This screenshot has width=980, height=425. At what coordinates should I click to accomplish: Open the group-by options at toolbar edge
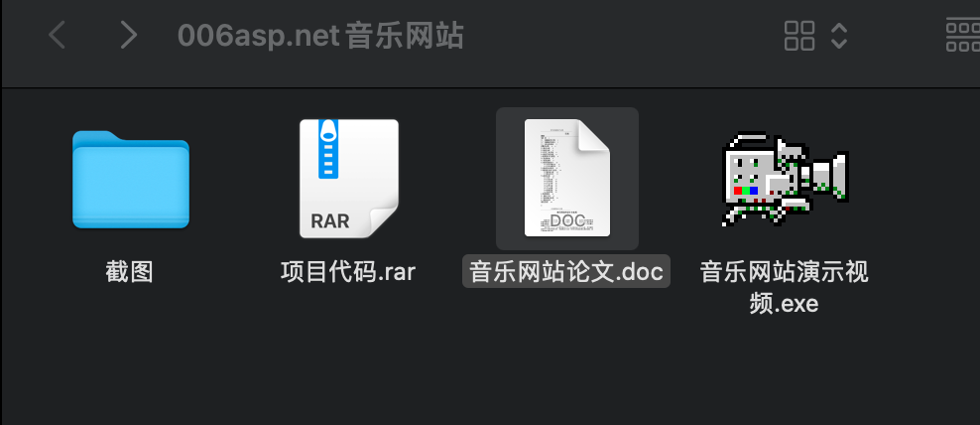[962, 35]
